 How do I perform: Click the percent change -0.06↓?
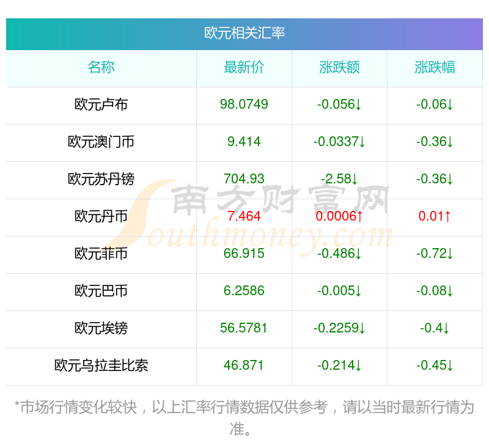tap(435, 104)
